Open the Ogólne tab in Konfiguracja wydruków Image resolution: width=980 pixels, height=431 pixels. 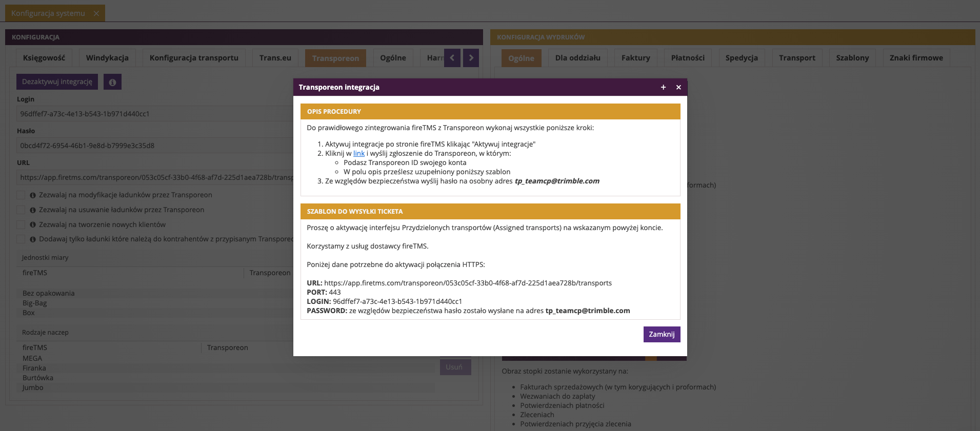[x=521, y=58]
